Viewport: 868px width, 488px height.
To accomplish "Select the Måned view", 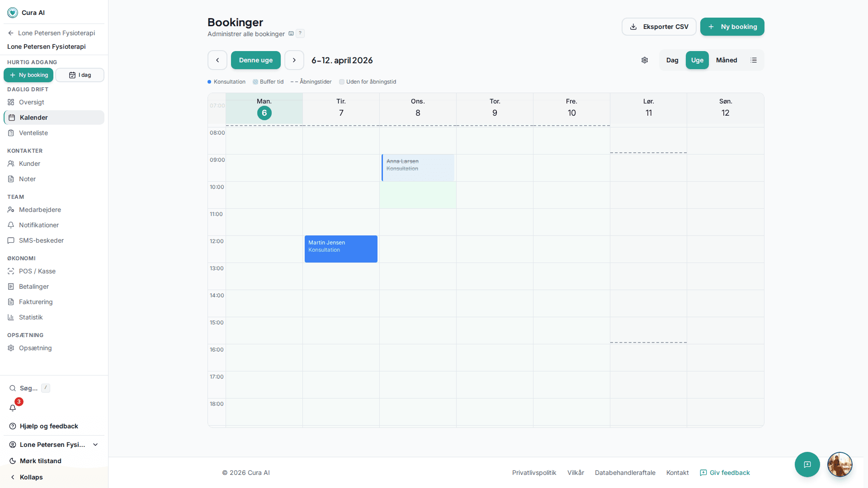I will click(726, 60).
